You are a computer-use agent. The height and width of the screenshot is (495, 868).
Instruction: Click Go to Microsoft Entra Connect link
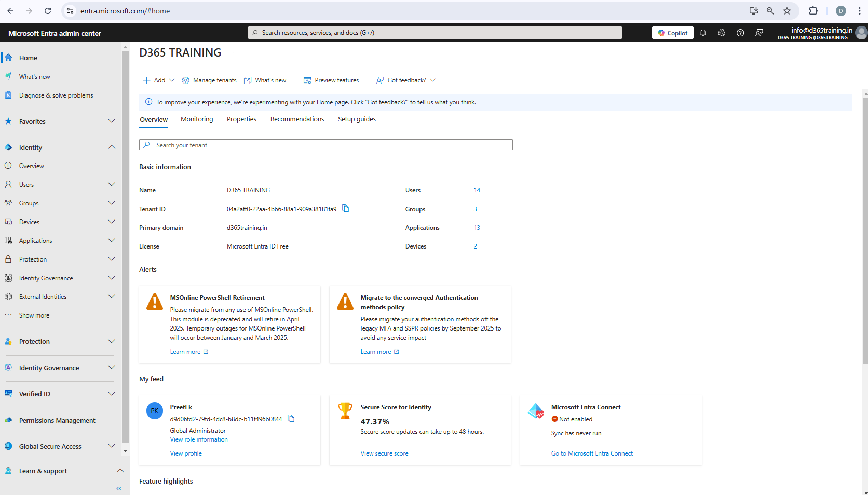(592, 453)
